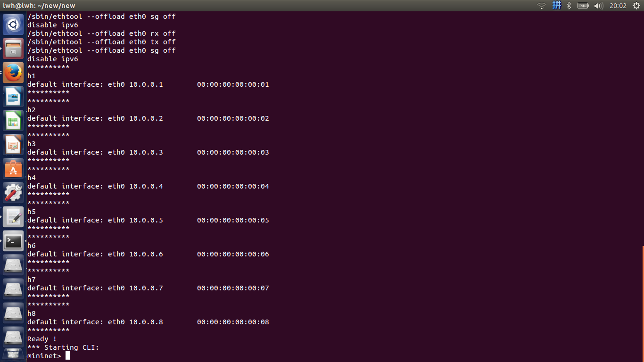
Task: Select the Terminal launcher icon
Action: (x=13, y=241)
